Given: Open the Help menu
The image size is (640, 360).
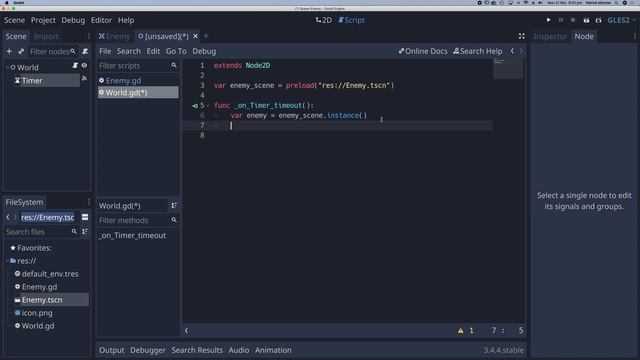Looking at the screenshot, I should coord(126,20).
